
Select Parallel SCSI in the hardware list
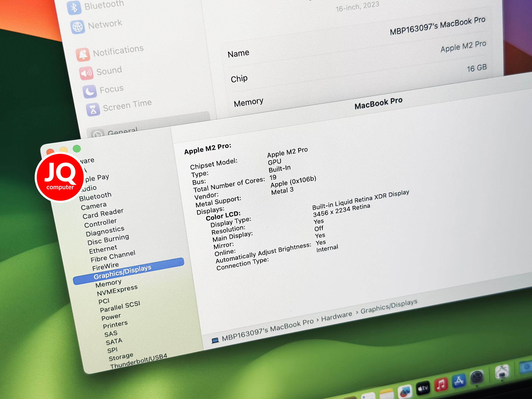click(120, 307)
